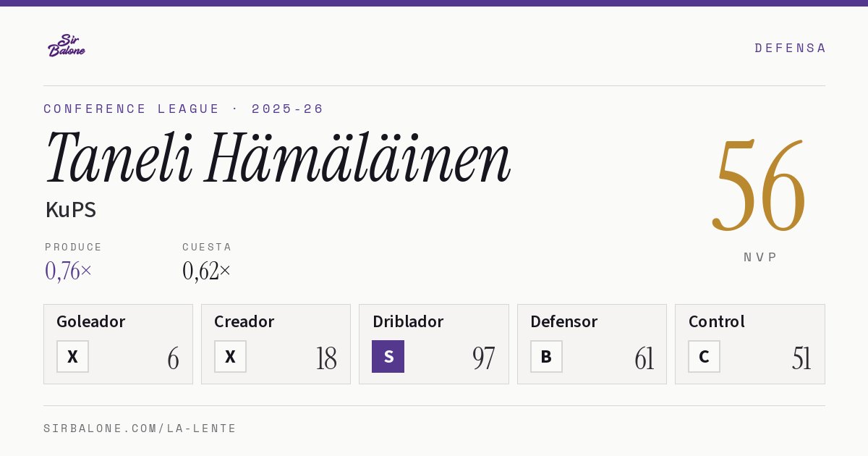Select the Control score of 51

coord(801,358)
